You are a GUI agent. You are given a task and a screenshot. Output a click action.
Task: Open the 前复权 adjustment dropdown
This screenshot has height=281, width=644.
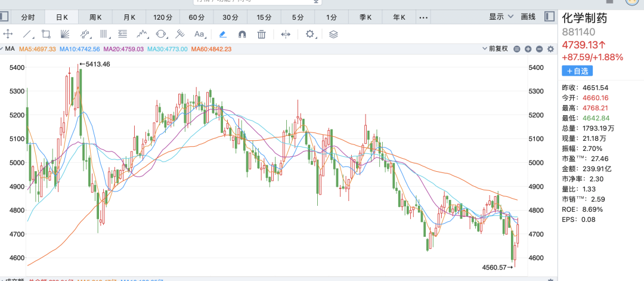coord(496,49)
